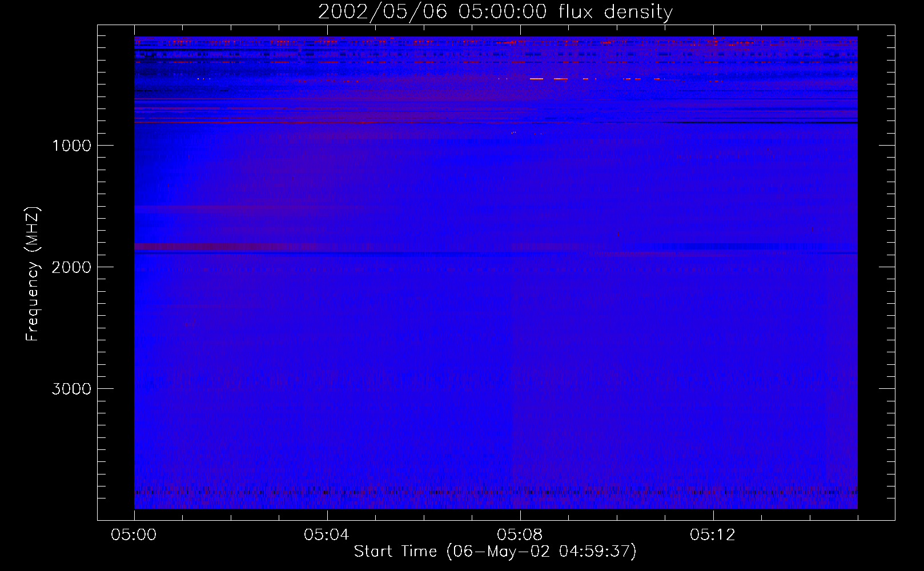Click the 'Start Time (06-May-02 04:59:37)' label
Image resolution: width=924 pixels, height=571 pixels.
point(495,552)
